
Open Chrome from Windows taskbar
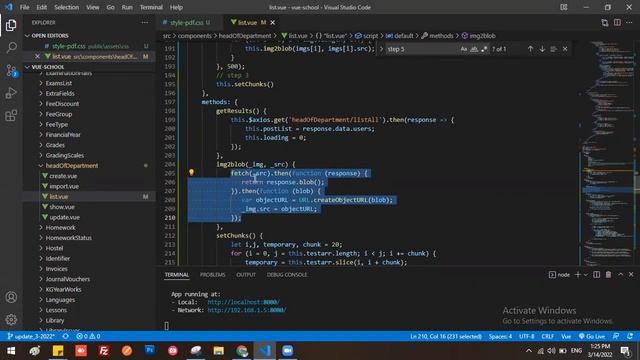[x=242, y=351]
